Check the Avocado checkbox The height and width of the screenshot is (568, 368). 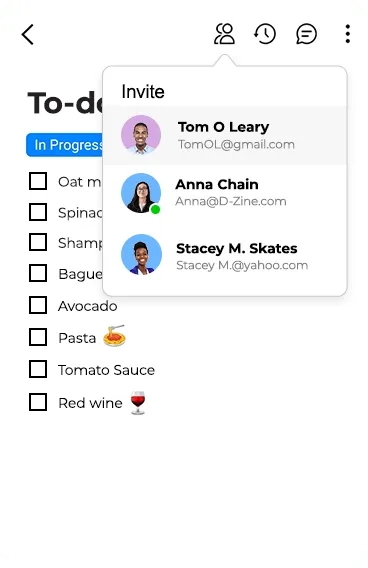(x=38, y=305)
